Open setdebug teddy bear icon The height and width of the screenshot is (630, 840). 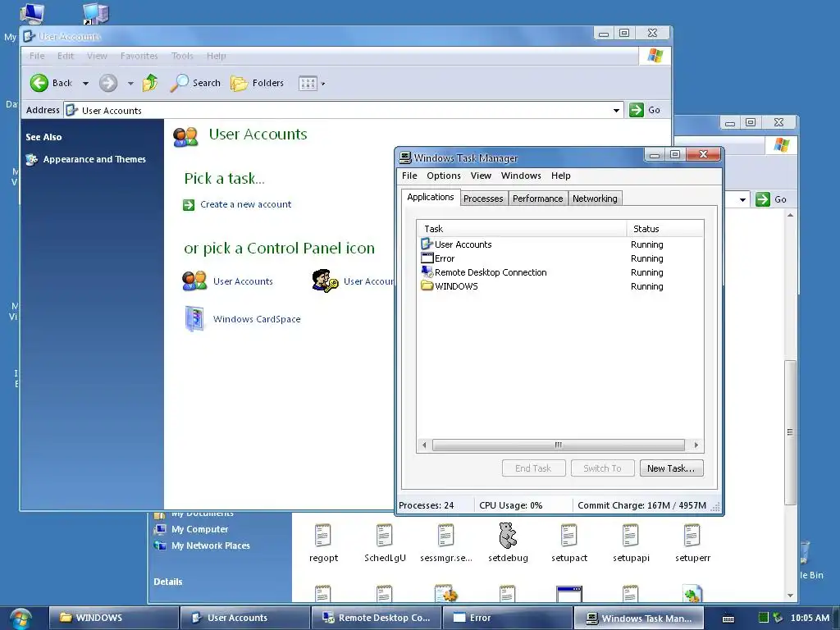tap(508, 543)
